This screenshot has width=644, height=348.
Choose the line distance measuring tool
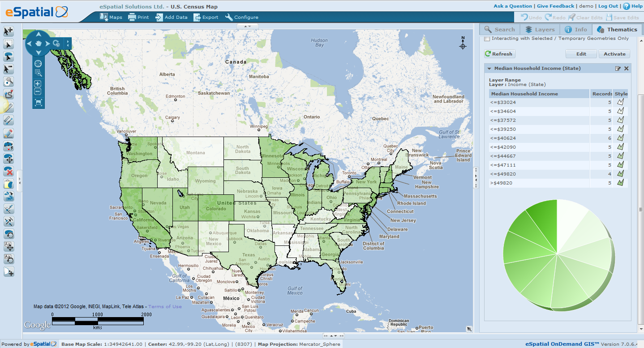click(9, 120)
